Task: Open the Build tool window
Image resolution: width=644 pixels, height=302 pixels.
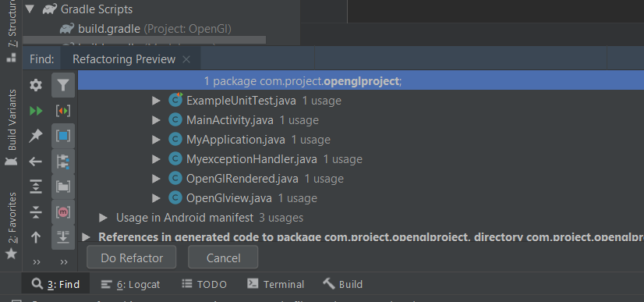Action: pyautogui.click(x=342, y=284)
